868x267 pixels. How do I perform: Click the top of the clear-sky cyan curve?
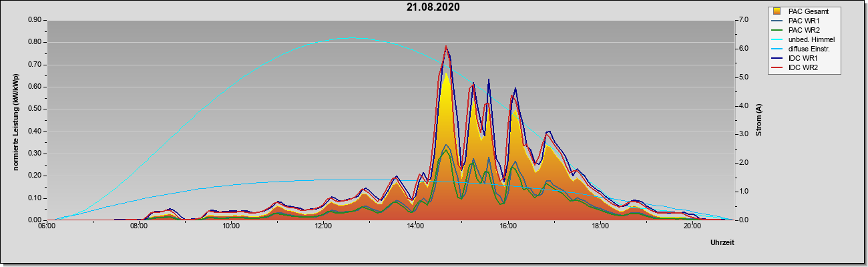(352, 38)
